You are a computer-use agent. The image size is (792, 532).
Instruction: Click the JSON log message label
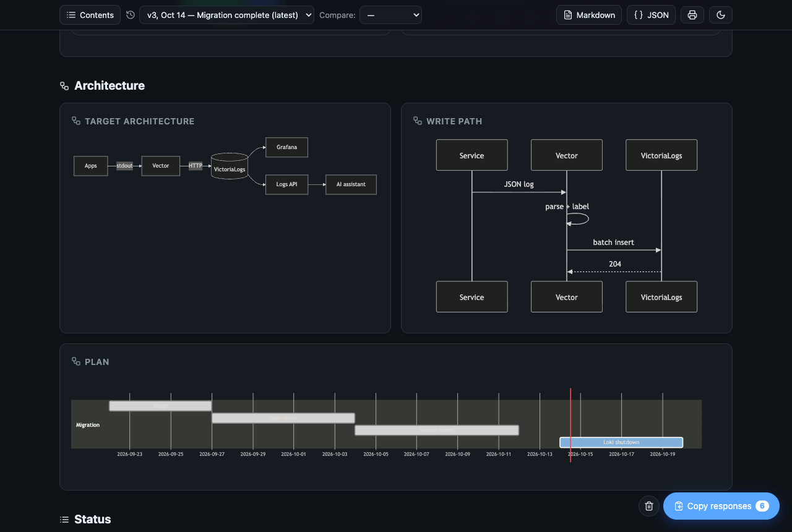click(519, 184)
